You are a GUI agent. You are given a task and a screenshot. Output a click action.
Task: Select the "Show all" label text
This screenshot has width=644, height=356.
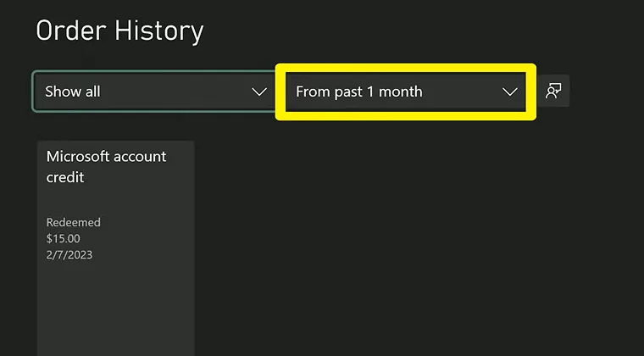pos(73,92)
